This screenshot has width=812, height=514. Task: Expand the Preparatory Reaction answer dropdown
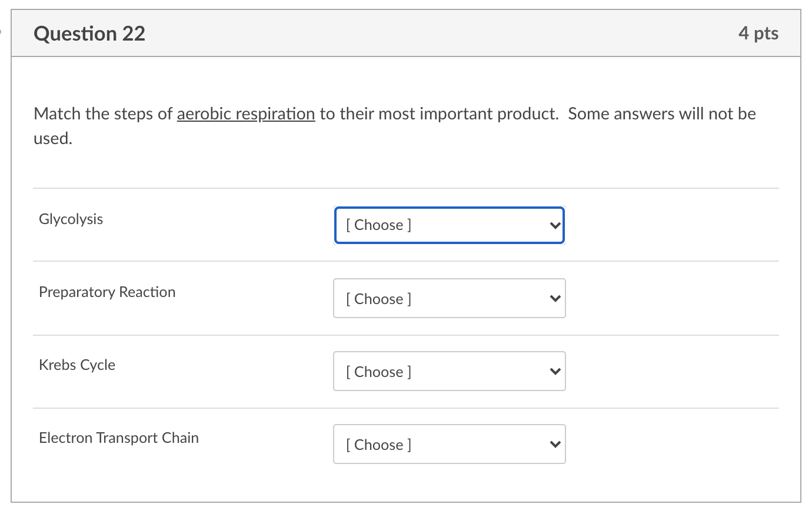pos(449,299)
